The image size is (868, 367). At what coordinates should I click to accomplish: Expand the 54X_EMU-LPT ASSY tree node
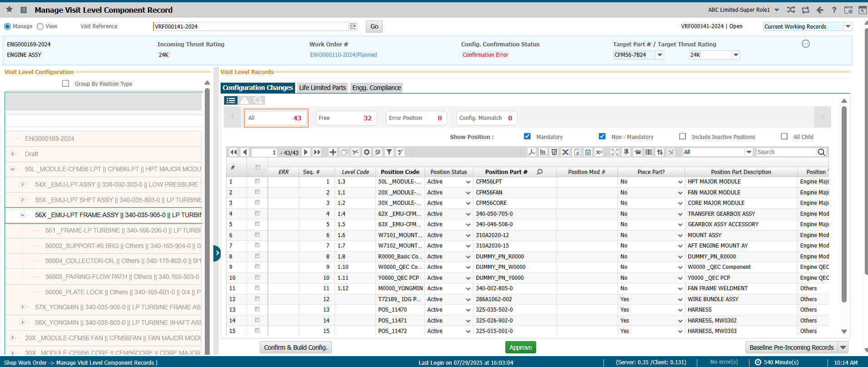coord(22,184)
